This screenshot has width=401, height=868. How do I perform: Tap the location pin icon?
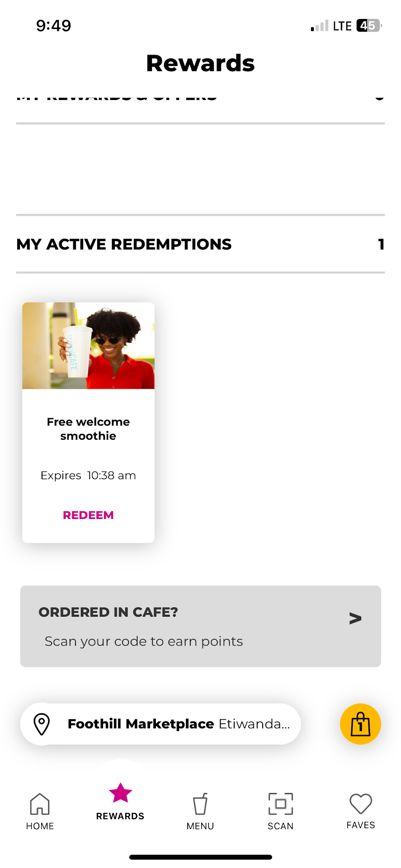(42, 724)
